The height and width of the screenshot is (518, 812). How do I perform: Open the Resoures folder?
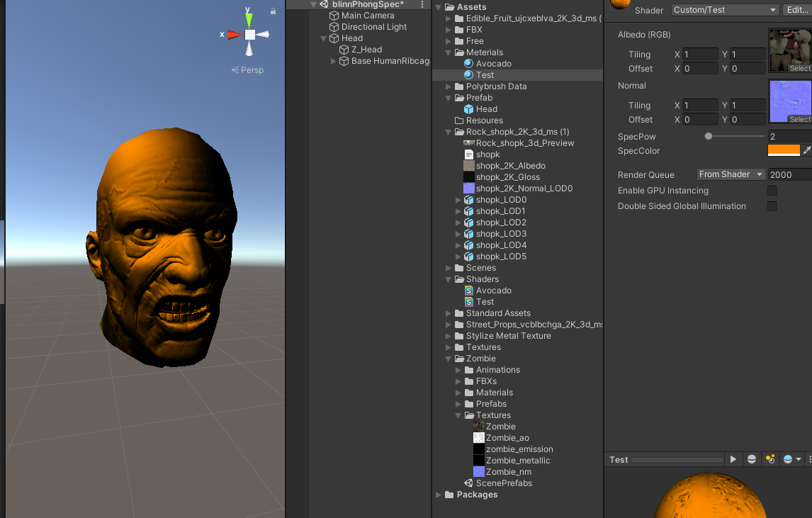coord(484,120)
